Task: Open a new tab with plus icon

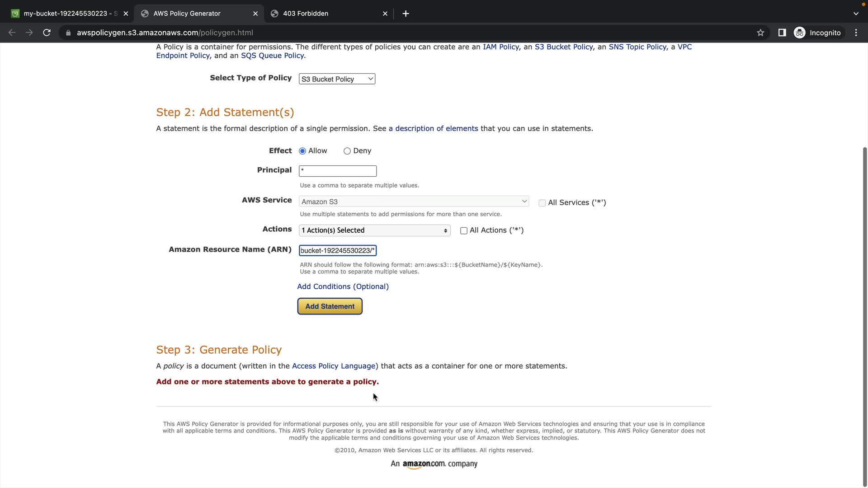Action: (406, 14)
